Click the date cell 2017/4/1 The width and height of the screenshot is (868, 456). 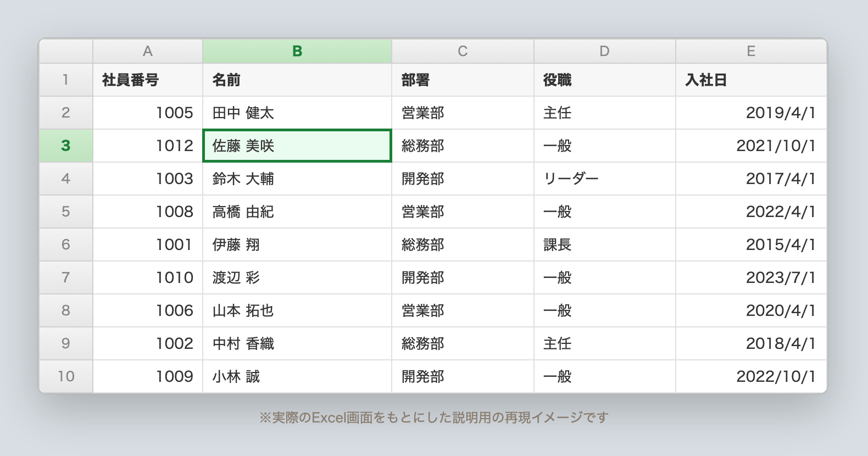coord(751,179)
